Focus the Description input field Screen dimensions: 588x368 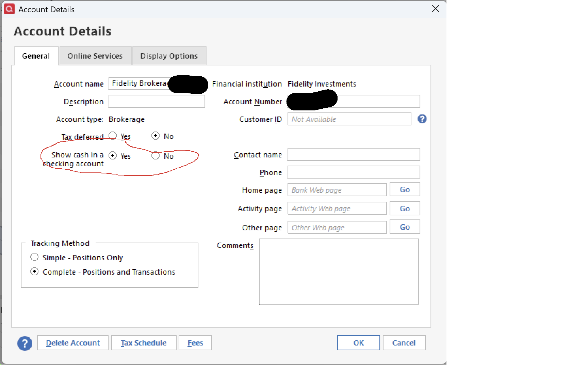(157, 101)
